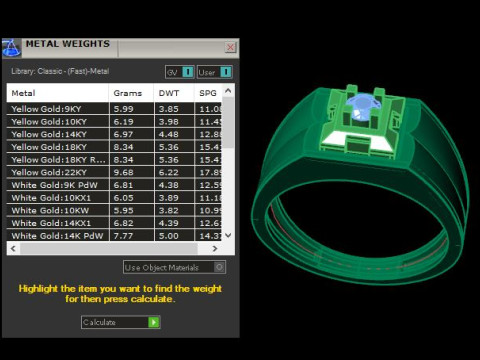Select the White Gold:14KX1 row
The image size is (480, 360).
point(114,223)
